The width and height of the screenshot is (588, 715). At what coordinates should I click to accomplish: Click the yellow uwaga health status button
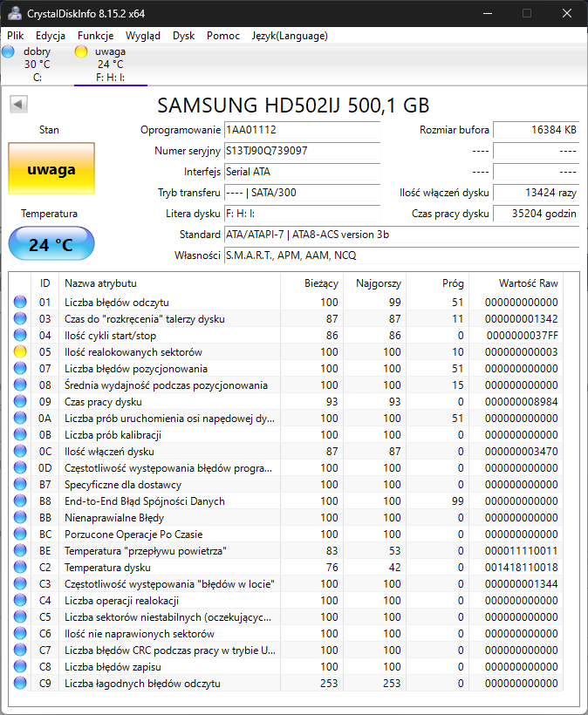click(x=51, y=168)
